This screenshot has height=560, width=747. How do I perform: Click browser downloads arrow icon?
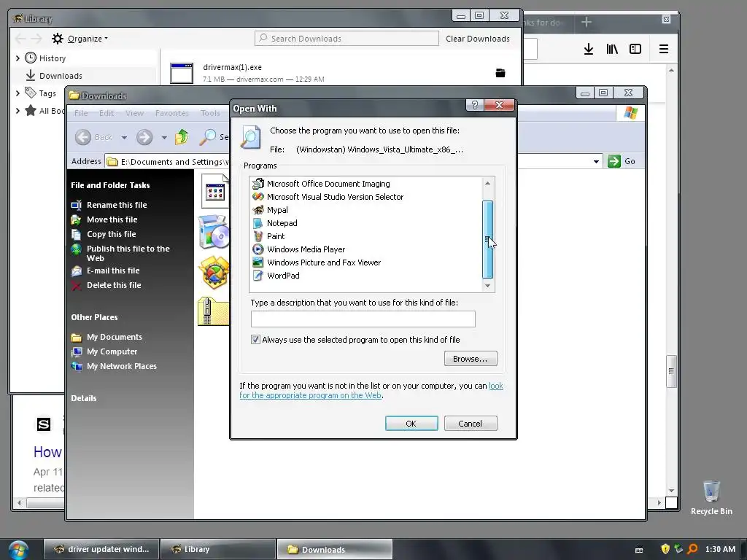point(589,49)
